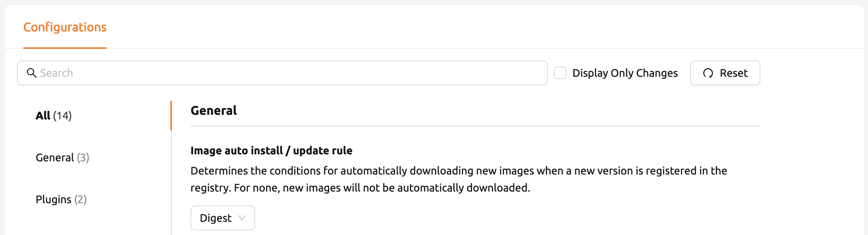This screenshot has height=235, width=868.
Task: Click the General section heading
Action: pos(214,111)
